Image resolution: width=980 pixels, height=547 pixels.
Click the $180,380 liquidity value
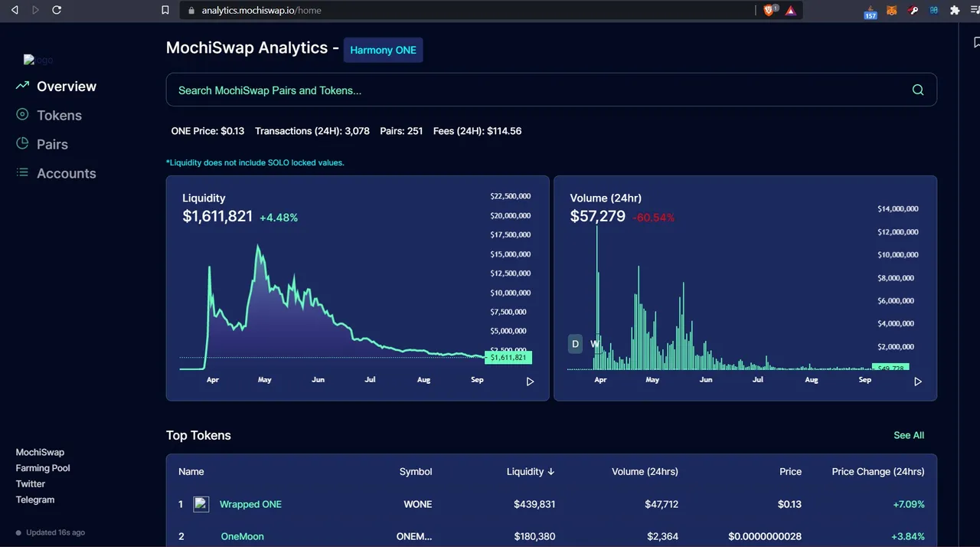tap(534, 536)
